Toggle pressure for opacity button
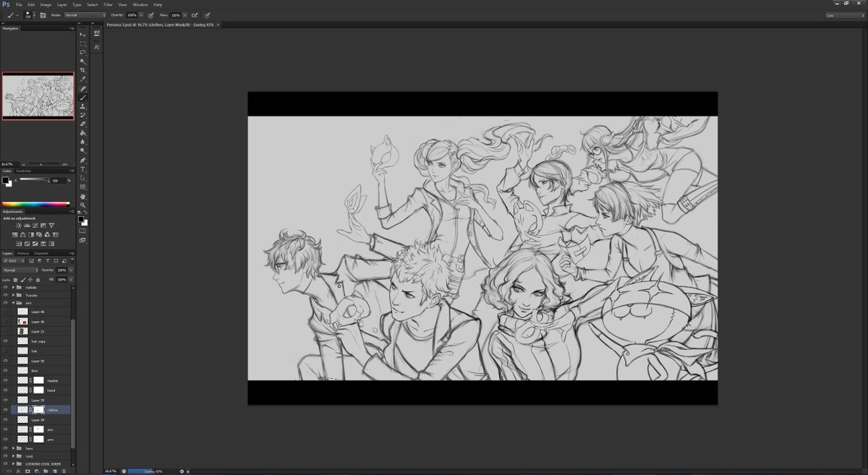The height and width of the screenshot is (475, 868). coord(151,14)
